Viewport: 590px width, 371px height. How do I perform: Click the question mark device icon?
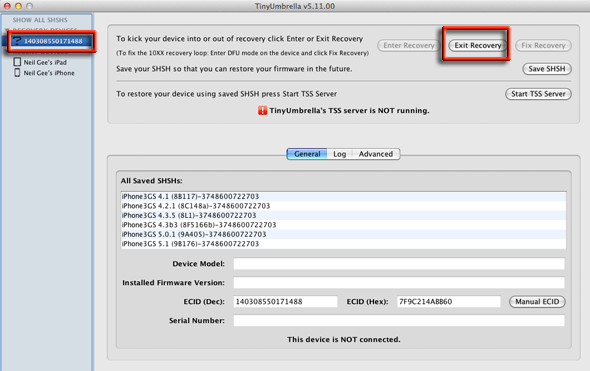click(17, 40)
